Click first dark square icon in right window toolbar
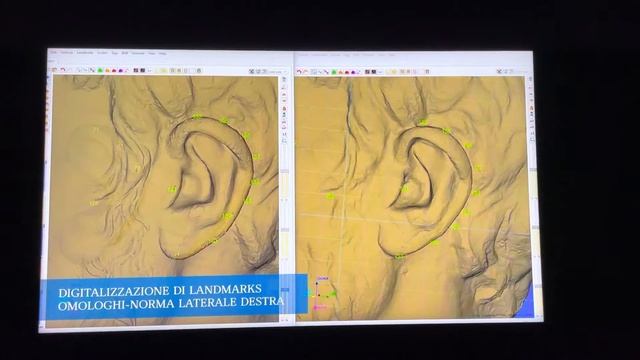This screenshot has height=360, width=640. click(x=367, y=71)
